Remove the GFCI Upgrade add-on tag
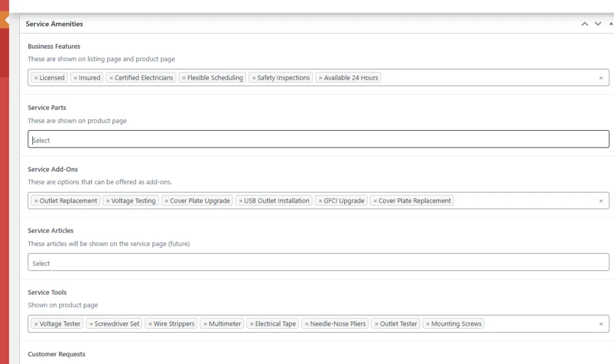Image resolution: width=614 pixels, height=364 pixels. point(320,201)
